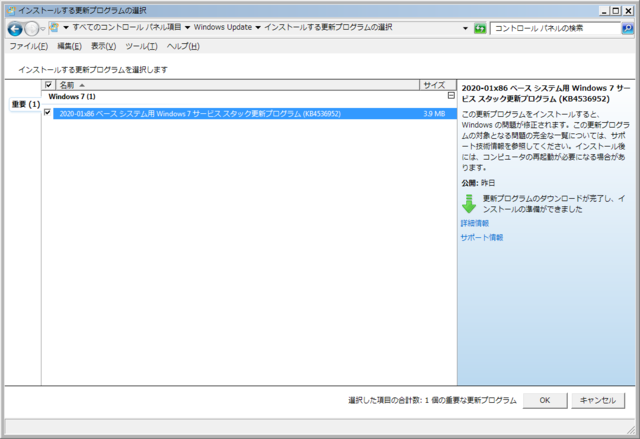Close the window
This screenshot has width=640, height=439.
pos(628,11)
